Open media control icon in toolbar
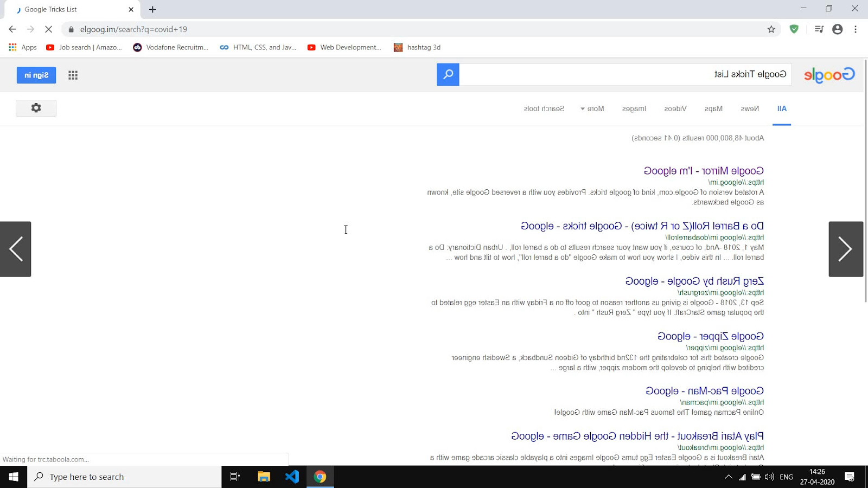Image resolution: width=868 pixels, height=488 pixels. tap(819, 29)
